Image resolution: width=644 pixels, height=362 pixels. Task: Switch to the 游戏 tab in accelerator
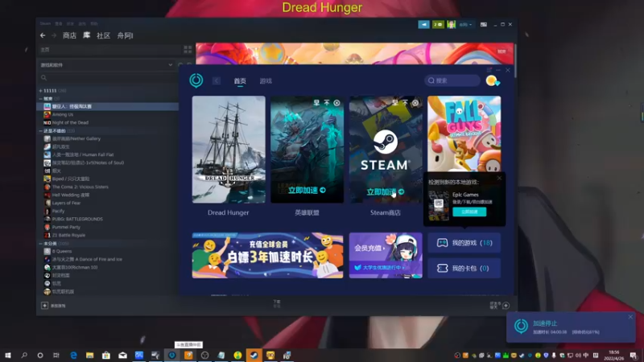(266, 81)
